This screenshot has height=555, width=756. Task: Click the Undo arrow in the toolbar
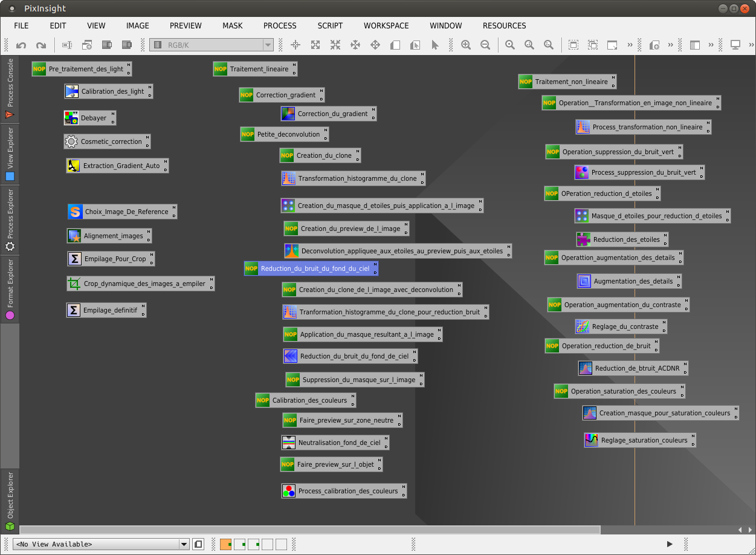coord(21,45)
